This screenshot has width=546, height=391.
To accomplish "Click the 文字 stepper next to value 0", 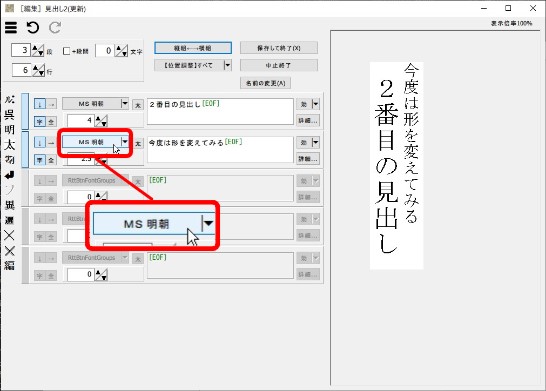I will (x=122, y=51).
